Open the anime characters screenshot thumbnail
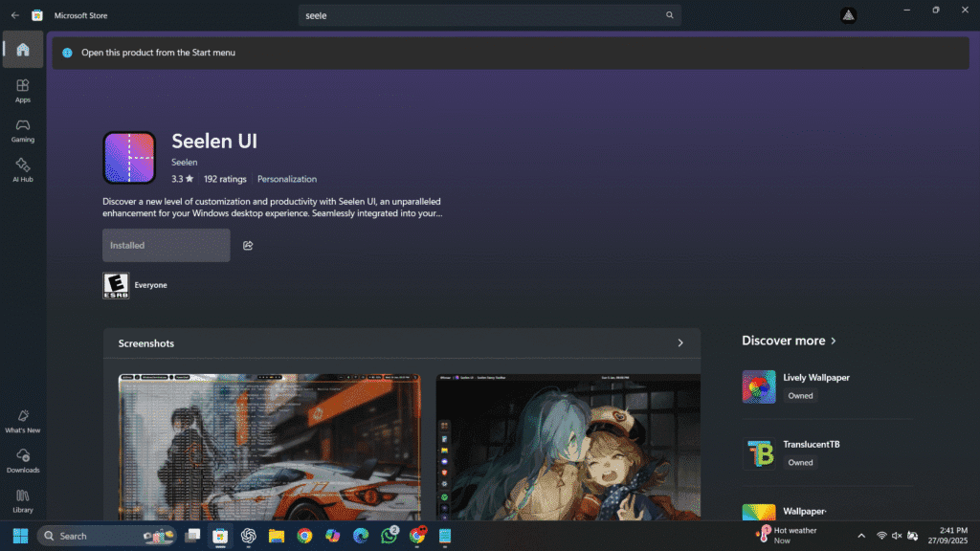The image size is (980, 551). coord(568,448)
